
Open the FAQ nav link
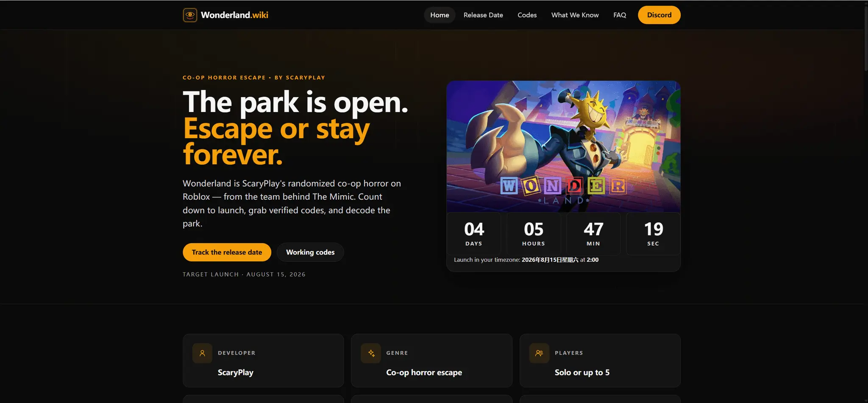tap(620, 15)
